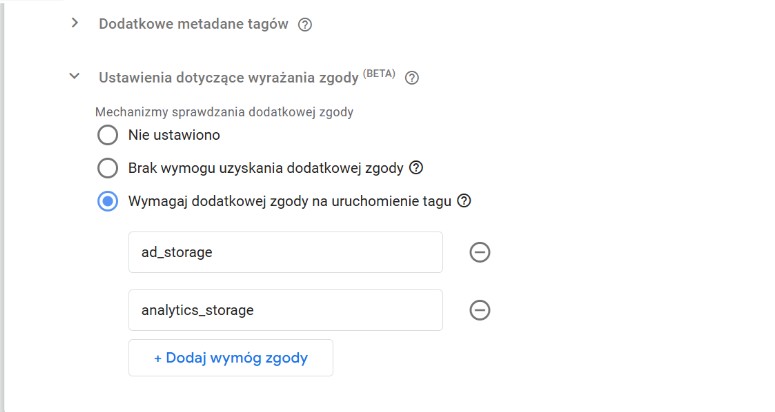Open help for Ustawienia dotyczące wyrażania zgody
This screenshot has width=775, height=412.
point(411,77)
